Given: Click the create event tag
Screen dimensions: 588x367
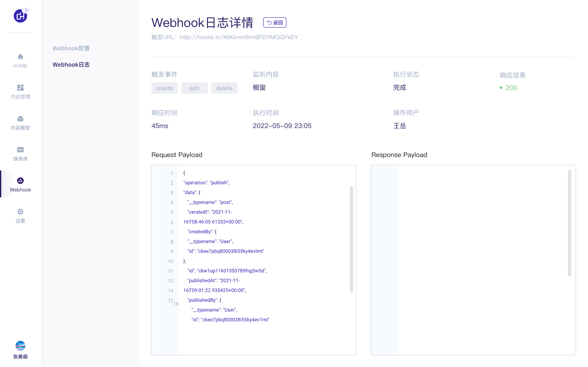Looking at the screenshot, I should [165, 88].
